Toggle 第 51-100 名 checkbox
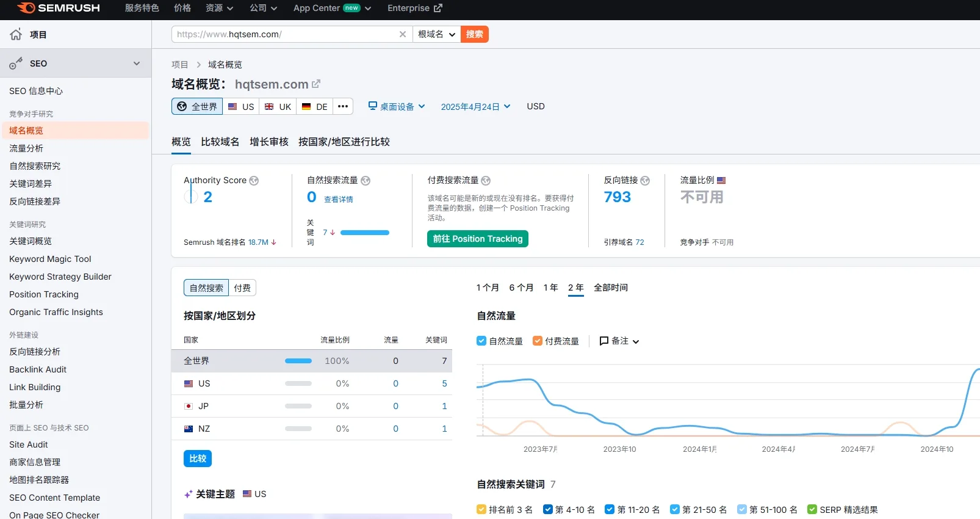Image resolution: width=980 pixels, height=519 pixels. [742, 509]
